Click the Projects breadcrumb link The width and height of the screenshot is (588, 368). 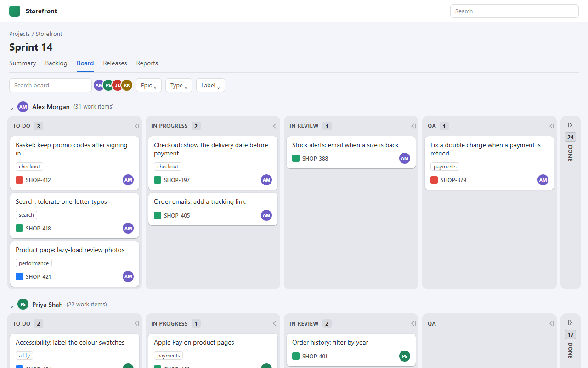20,34
